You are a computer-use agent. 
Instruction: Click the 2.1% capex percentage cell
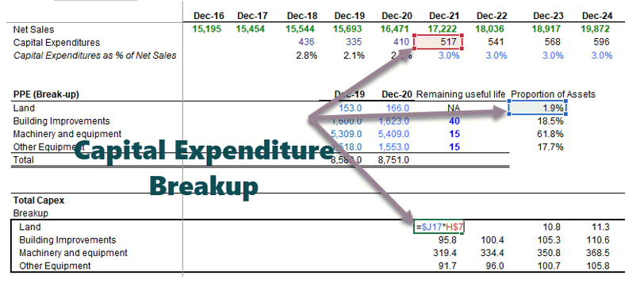tap(354, 55)
